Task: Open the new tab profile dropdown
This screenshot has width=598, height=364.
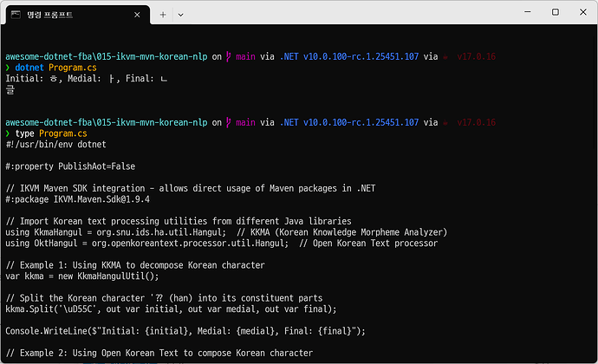Action: 181,15
